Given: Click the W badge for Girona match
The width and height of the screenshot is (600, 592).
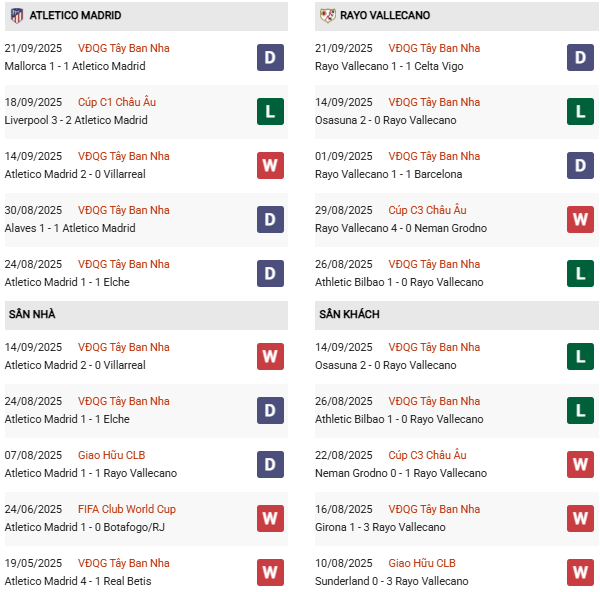Looking at the screenshot, I should pos(580,518).
